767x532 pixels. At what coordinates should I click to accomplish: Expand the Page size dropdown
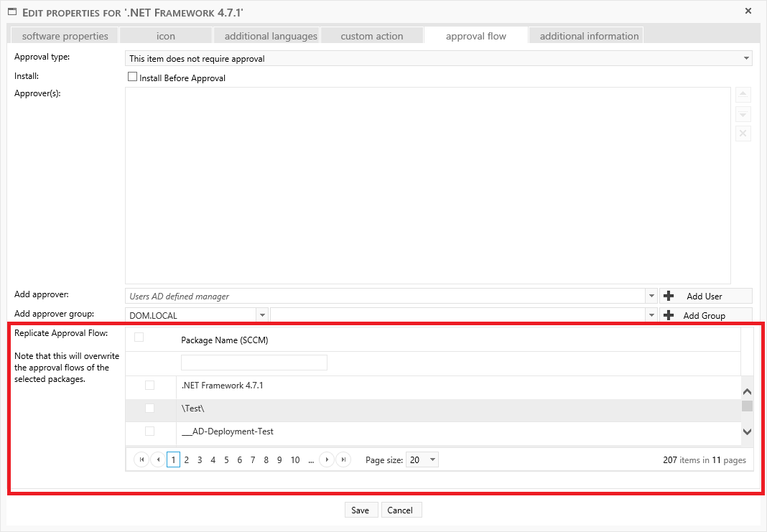click(x=432, y=460)
